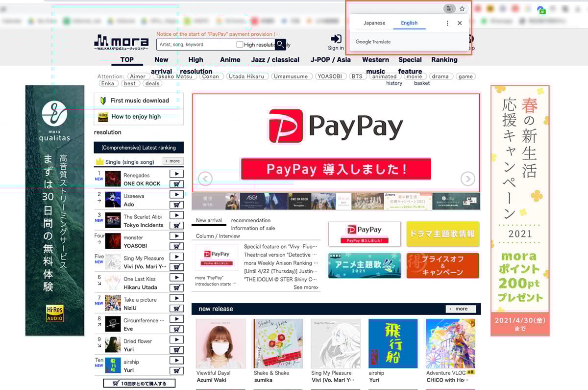Play the Take a picture preview
Screen dimensions: 588x390
pos(176,298)
